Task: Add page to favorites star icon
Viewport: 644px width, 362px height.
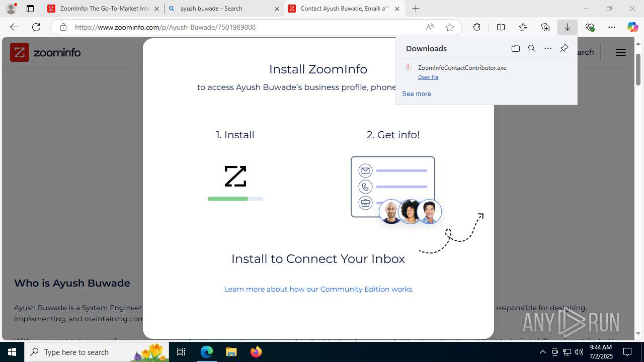Action: [x=450, y=27]
